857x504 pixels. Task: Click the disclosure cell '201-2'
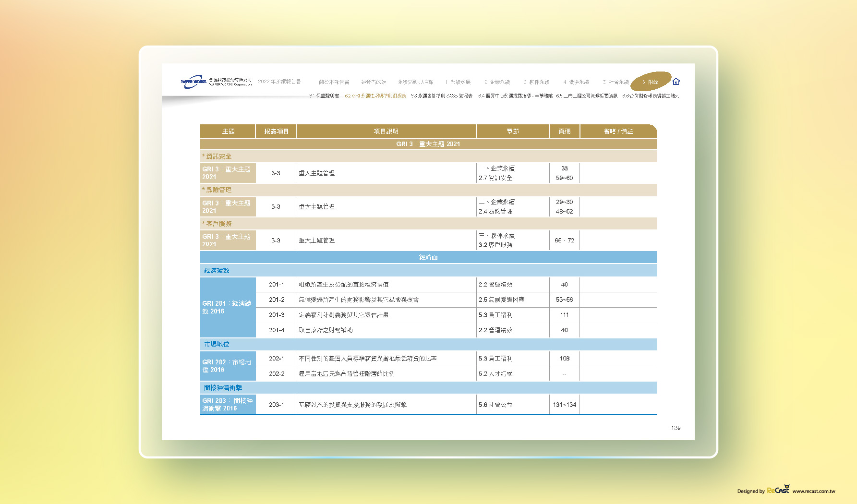(277, 300)
